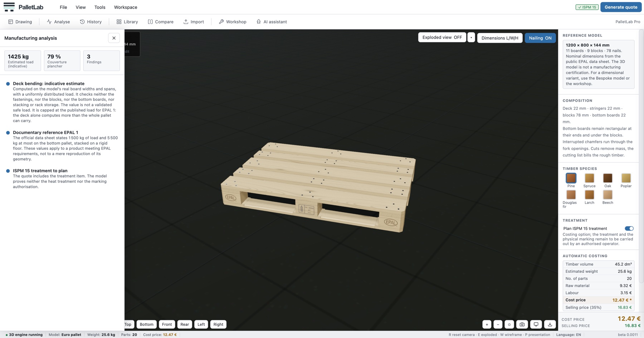Open the Compare tool
Screen dimensions: 644x338
[x=161, y=22]
